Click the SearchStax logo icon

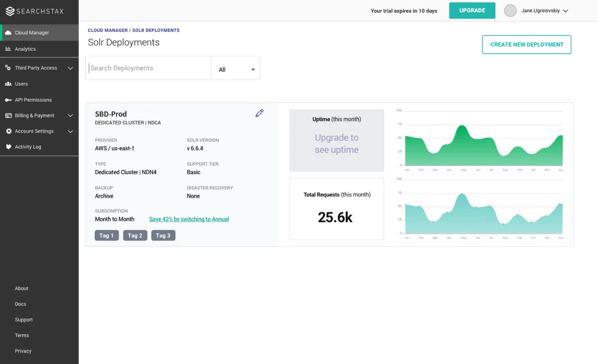point(10,11)
